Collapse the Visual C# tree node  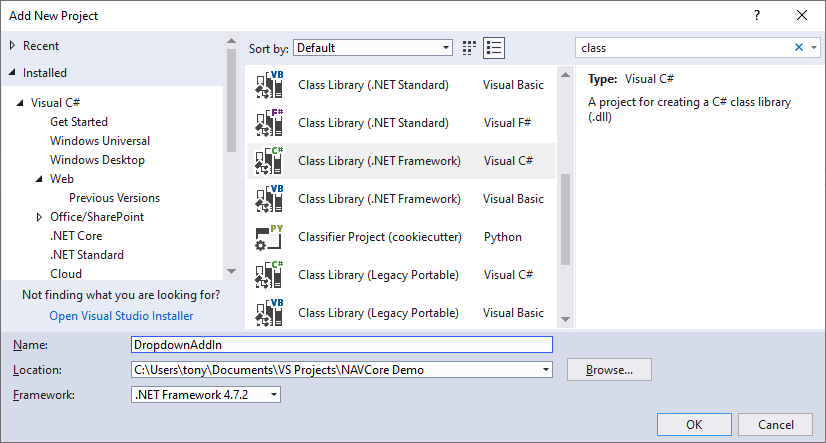(20, 103)
